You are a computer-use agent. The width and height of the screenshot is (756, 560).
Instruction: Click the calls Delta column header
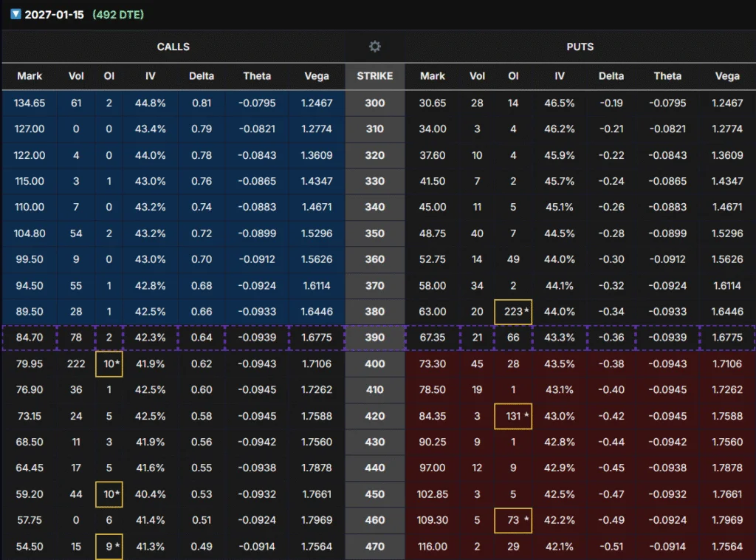(x=202, y=76)
